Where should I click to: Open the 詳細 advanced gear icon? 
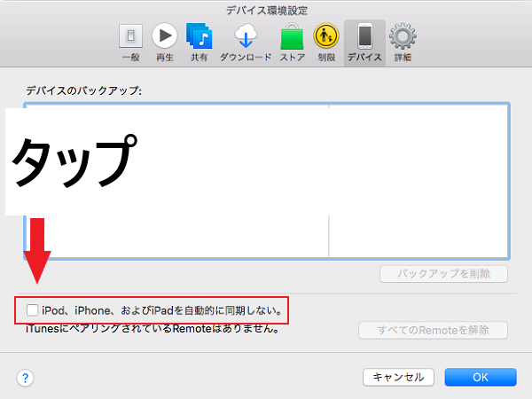403,42
